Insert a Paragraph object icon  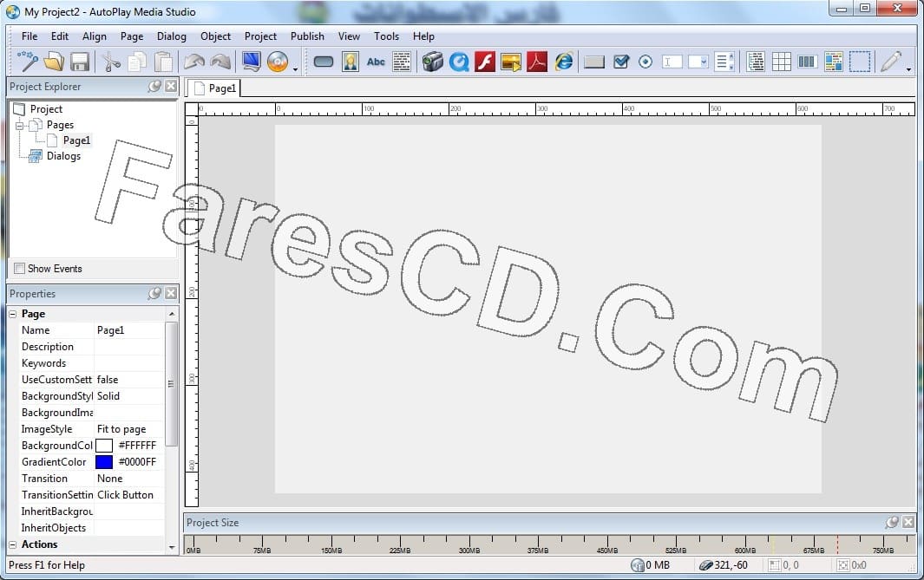click(402, 62)
